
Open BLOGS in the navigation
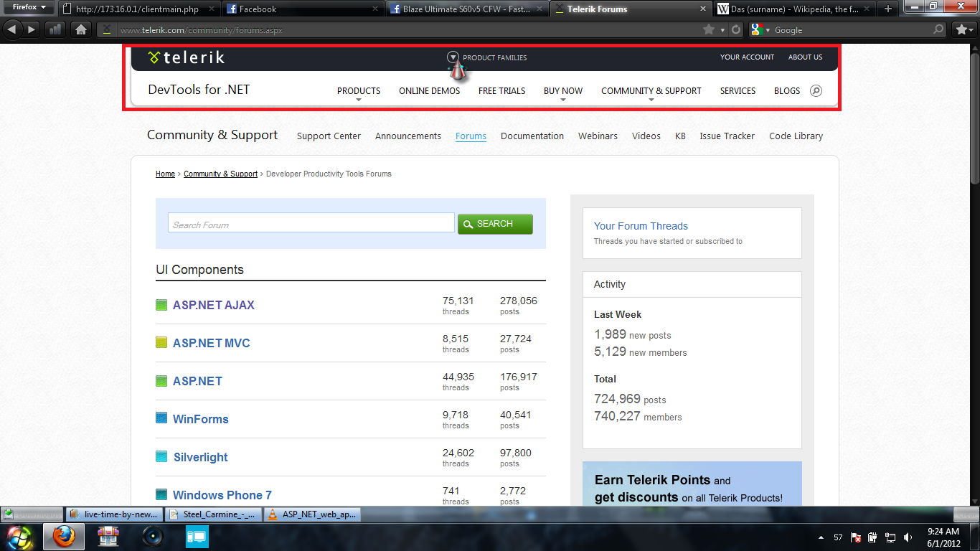tap(787, 91)
